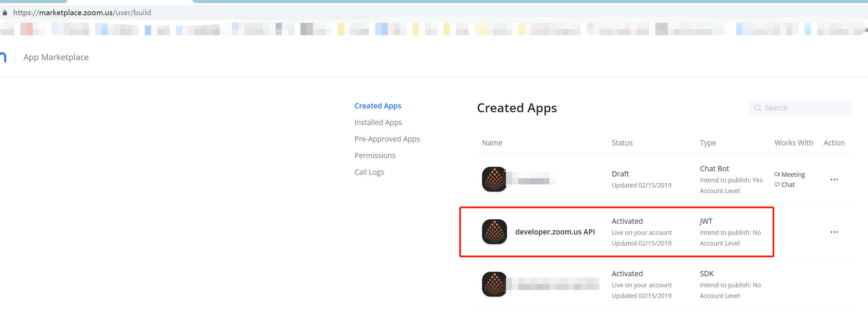Click App Marketplace header link
868x317 pixels.
click(x=56, y=57)
